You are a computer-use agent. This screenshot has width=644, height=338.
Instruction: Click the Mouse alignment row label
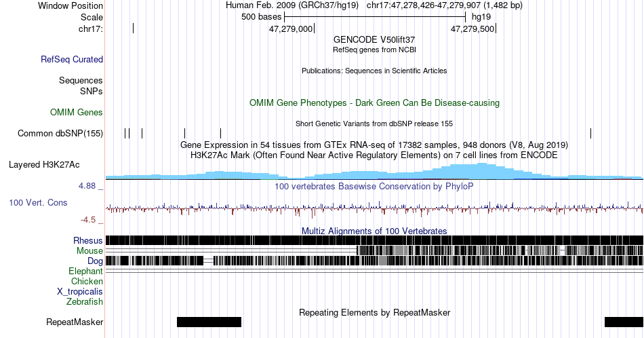coord(89,251)
